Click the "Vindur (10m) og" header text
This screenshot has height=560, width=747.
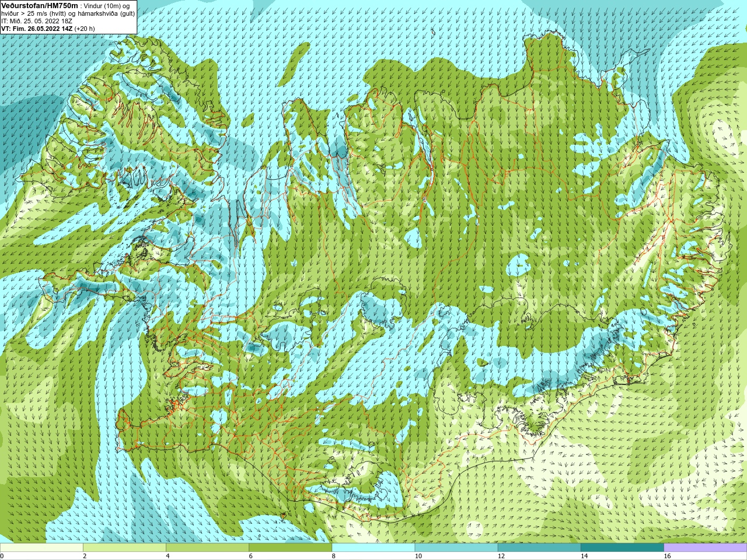(x=107, y=6)
